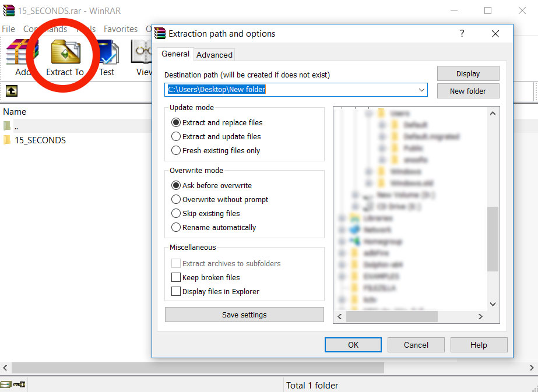
Task: Switch to the Advanced tab
Action: pyautogui.click(x=215, y=55)
